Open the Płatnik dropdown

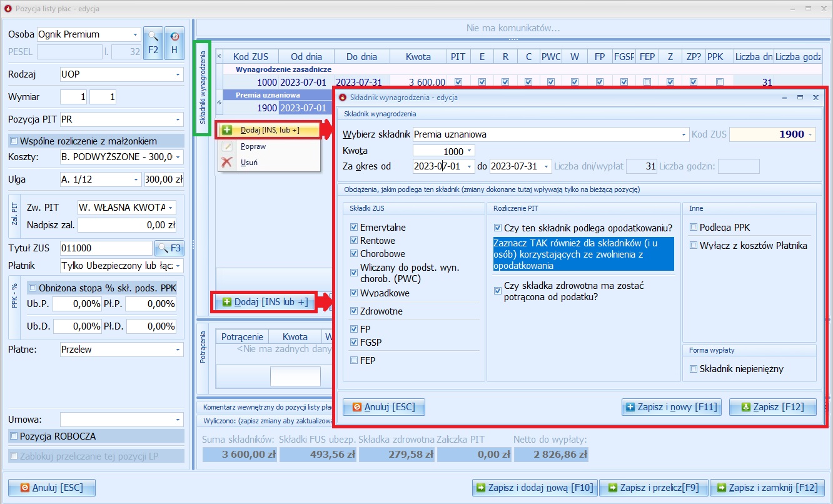[178, 266]
